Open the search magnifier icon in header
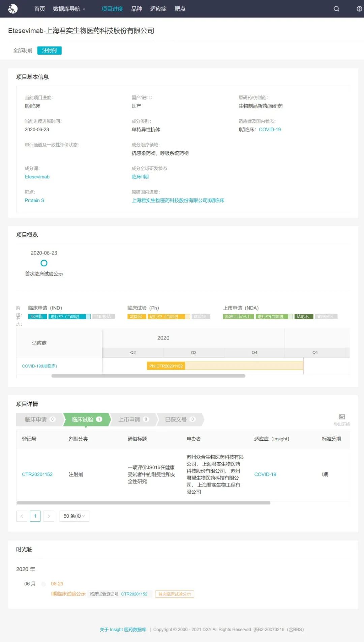 click(x=336, y=9)
